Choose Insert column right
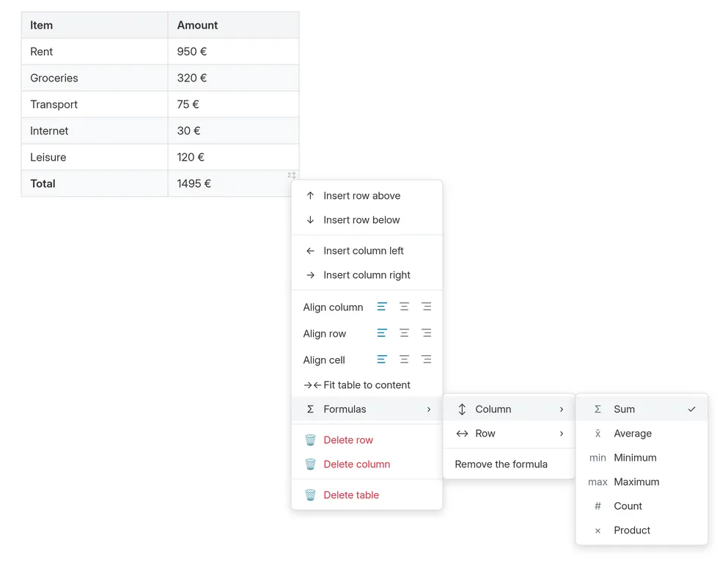728x562 pixels. tap(367, 275)
